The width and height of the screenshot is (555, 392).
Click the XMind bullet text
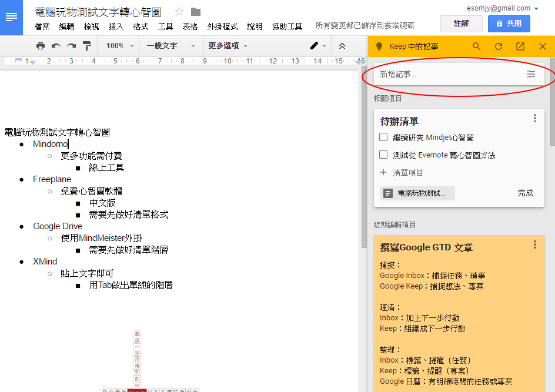[45, 262]
